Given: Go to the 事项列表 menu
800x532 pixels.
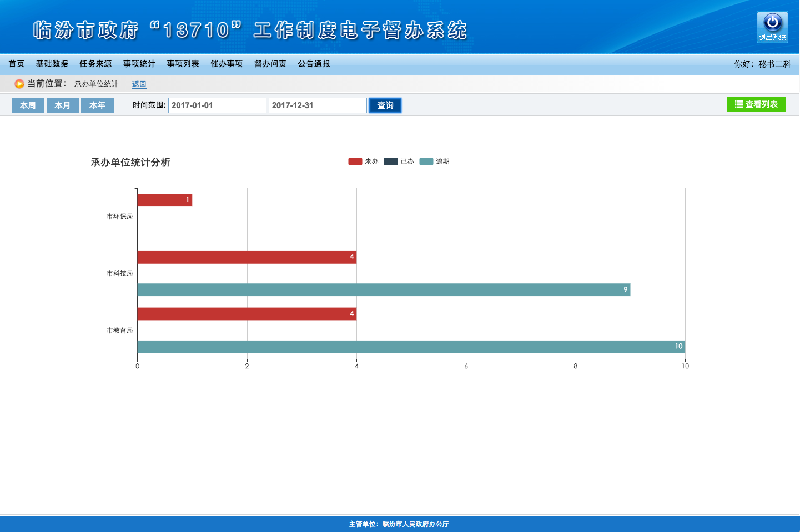Looking at the screenshot, I should pos(183,64).
